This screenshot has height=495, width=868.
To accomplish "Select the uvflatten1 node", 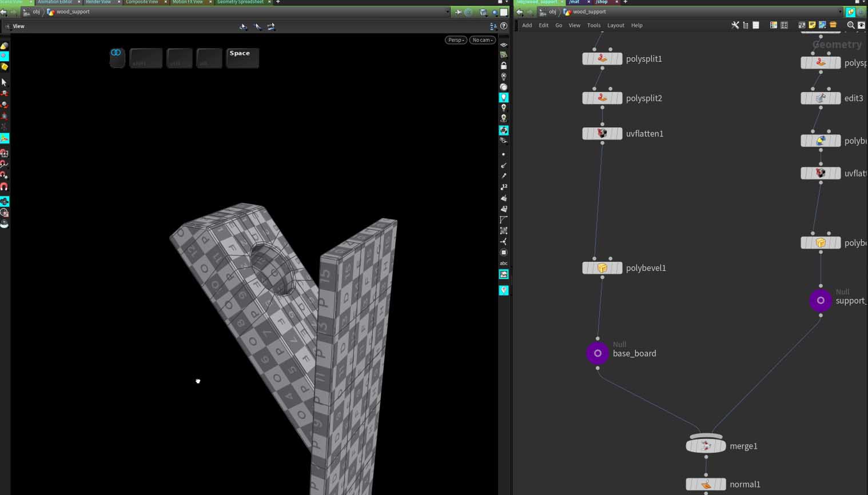I will coord(602,134).
